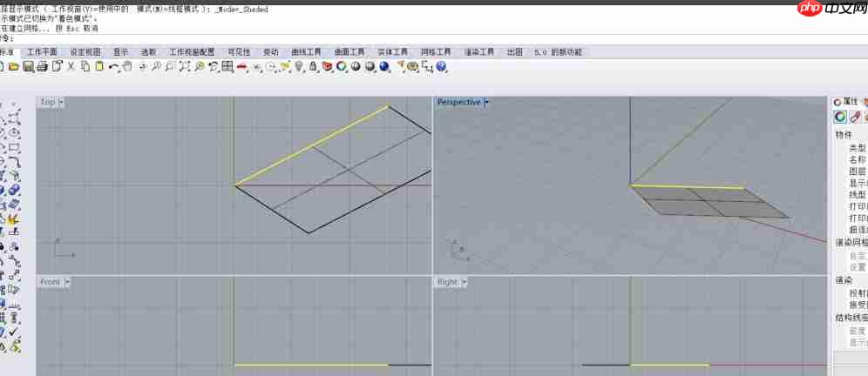Click the Explode starburst icon in sidebar
This screenshot has width=868, height=376.
[x=15, y=219]
